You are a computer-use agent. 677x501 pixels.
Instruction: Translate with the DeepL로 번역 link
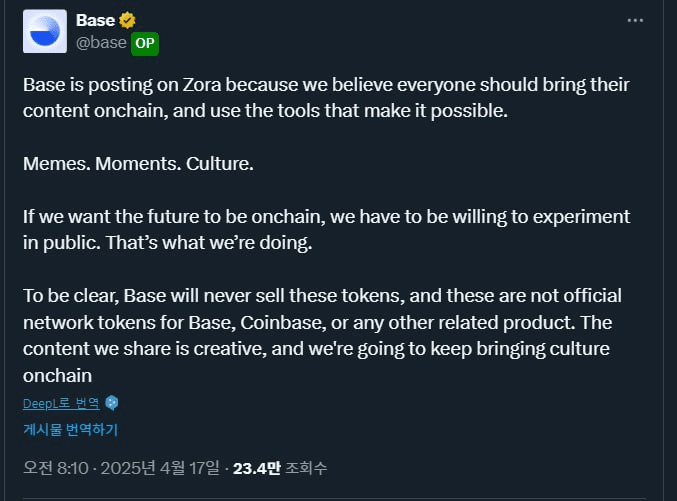click(61, 403)
